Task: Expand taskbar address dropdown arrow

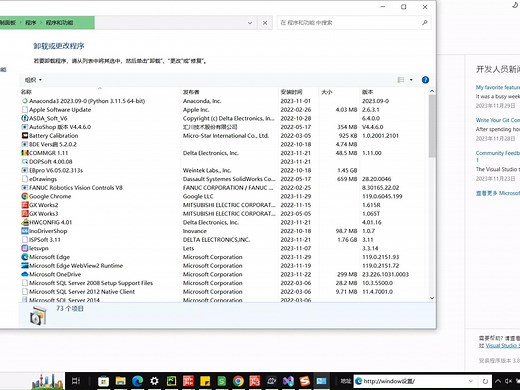Action: 471,381
